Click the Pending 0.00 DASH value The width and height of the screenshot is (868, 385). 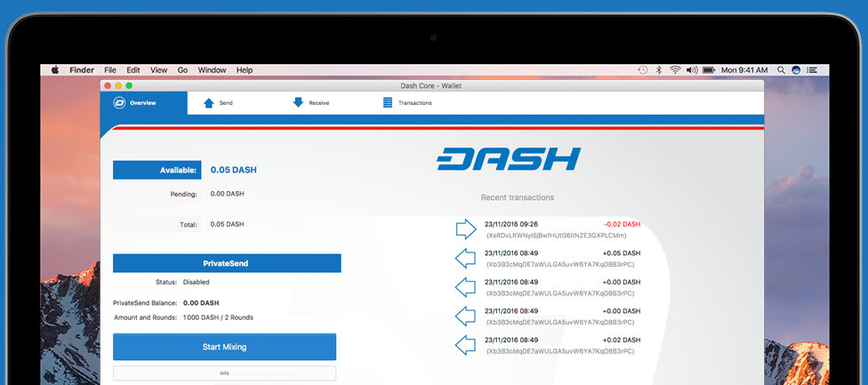tap(227, 194)
